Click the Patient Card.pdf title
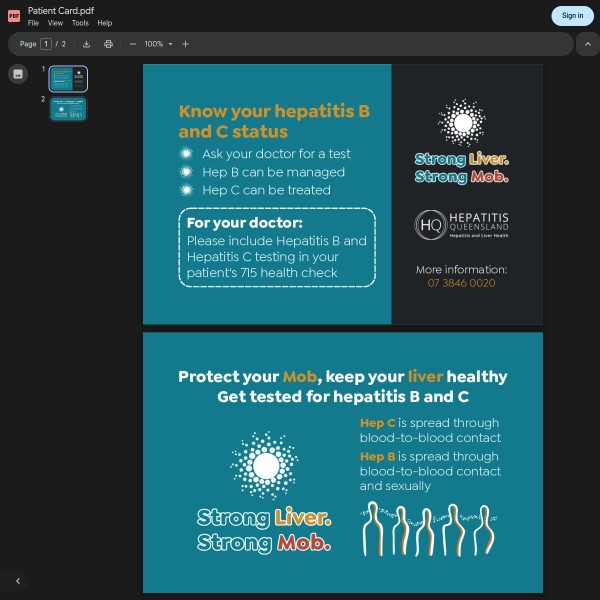Viewport: 600px width, 600px height. tap(61, 10)
